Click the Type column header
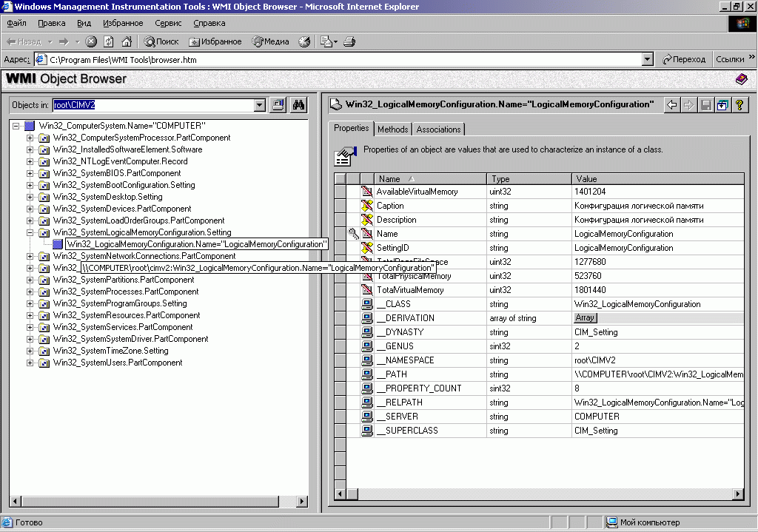Viewport: 758px width, 532px height. [529, 179]
